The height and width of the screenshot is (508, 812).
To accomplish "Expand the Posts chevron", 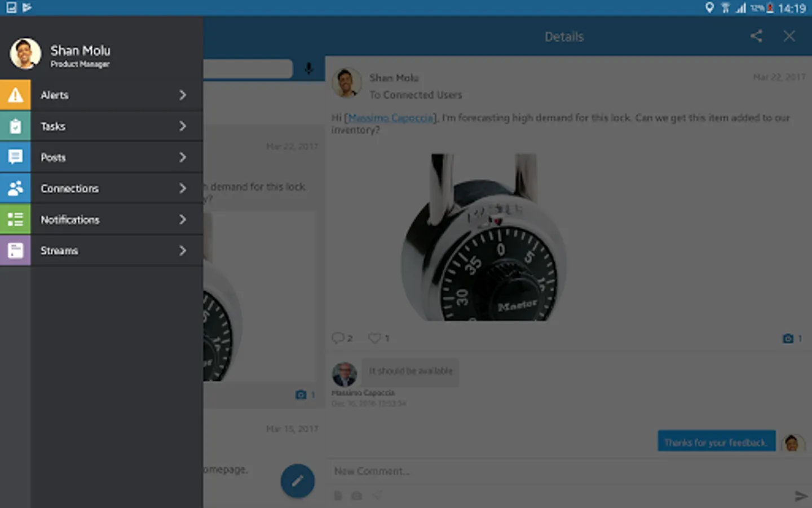I will (x=183, y=157).
